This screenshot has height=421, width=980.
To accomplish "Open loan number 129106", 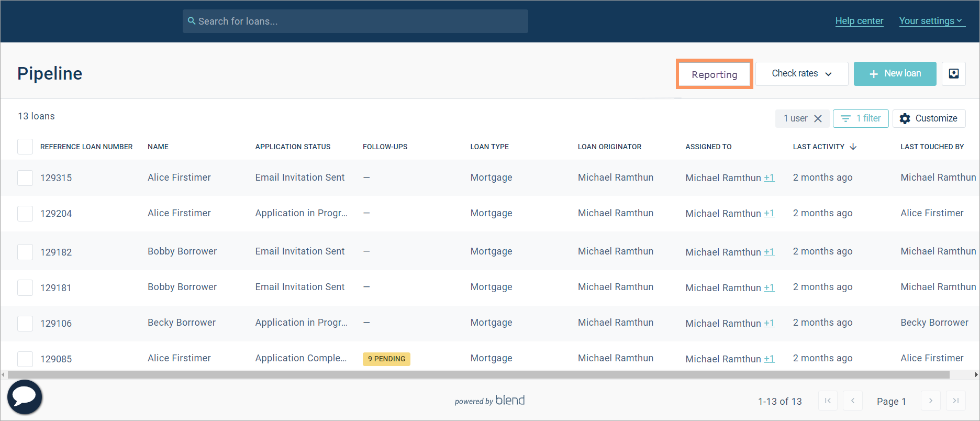I will pyautogui.click(x=56, y=324).
